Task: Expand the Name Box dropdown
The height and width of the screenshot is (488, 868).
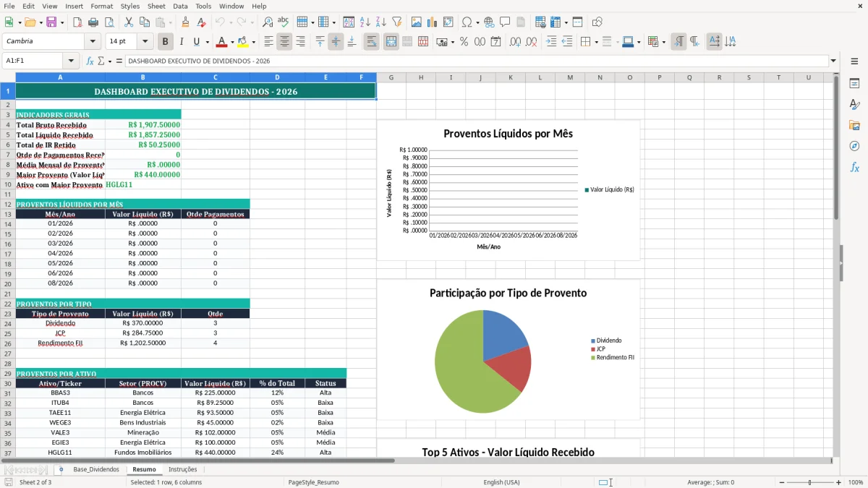Action: pyautogui.click(x=71, y=61)
